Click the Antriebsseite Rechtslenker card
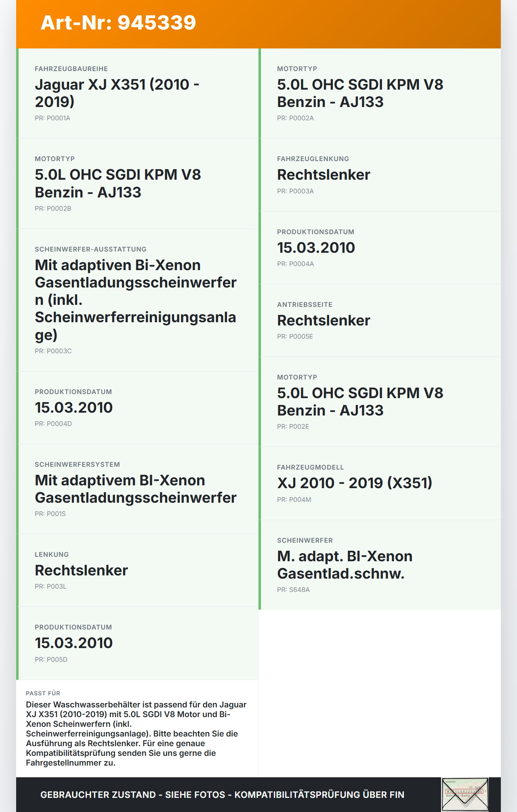 [380, 320]
